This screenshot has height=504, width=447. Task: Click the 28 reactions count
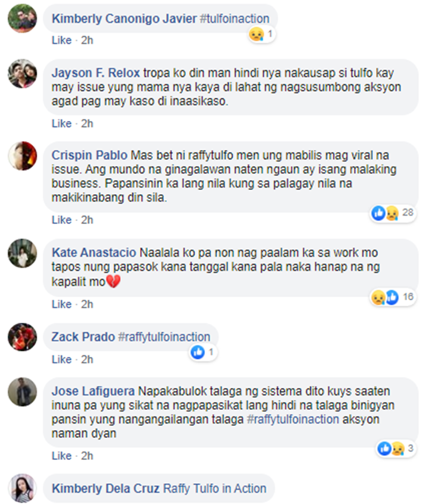point(408,213)
